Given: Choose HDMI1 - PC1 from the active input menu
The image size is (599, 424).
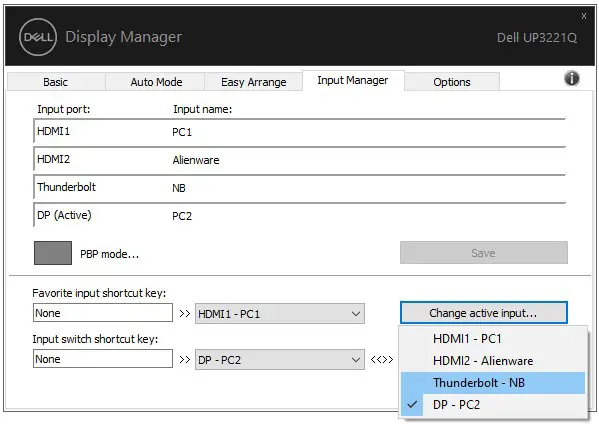Looking at the screenshot, I should [493, 338].
